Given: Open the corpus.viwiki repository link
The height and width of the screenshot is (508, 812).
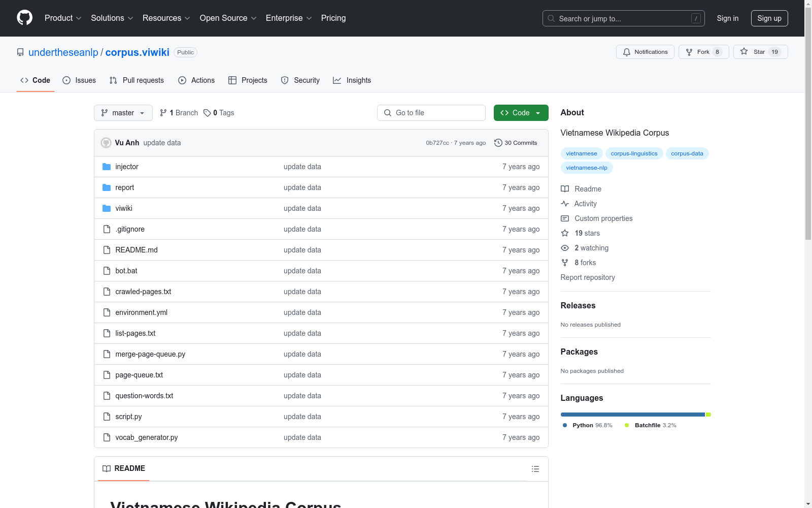Looking at the screenshot, I should tap(138, 52).
